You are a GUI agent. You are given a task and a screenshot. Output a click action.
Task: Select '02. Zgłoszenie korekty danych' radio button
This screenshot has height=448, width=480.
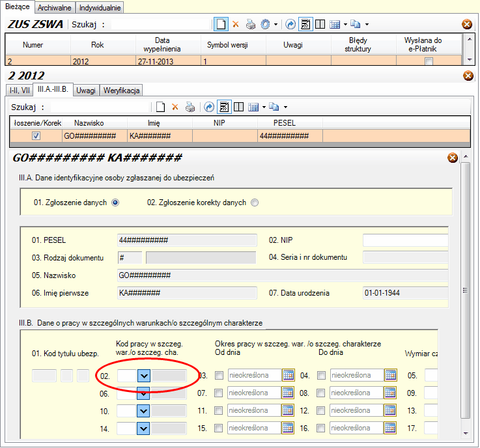(255, 203)
